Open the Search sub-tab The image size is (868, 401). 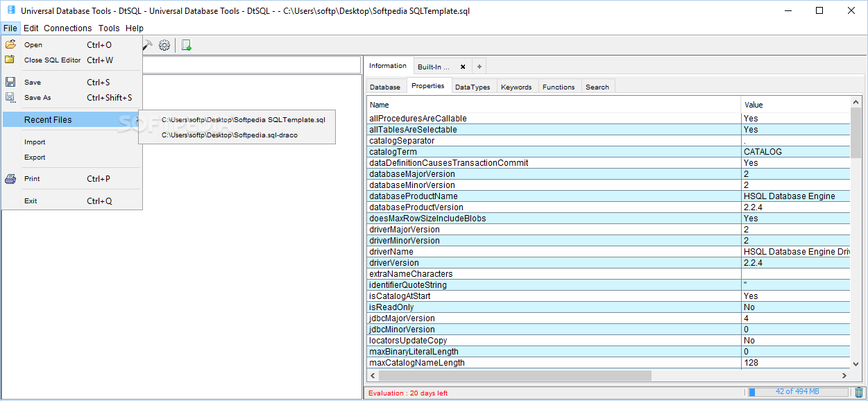(x=597, y=87)
